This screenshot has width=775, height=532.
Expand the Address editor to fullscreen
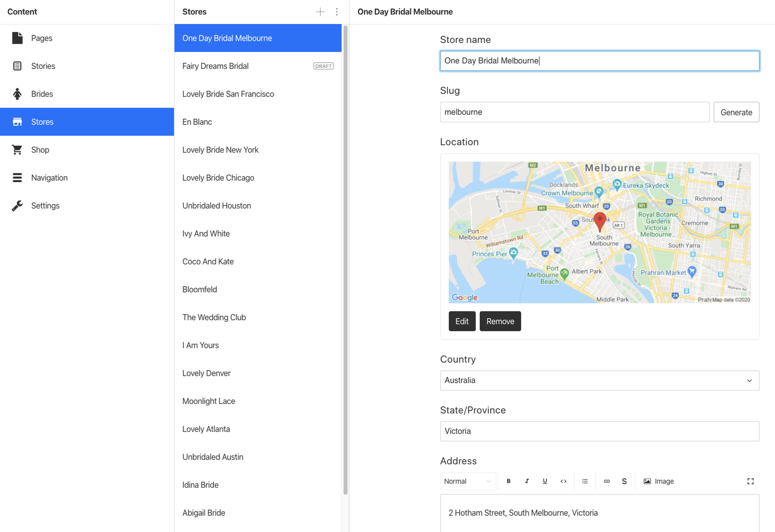750,481
